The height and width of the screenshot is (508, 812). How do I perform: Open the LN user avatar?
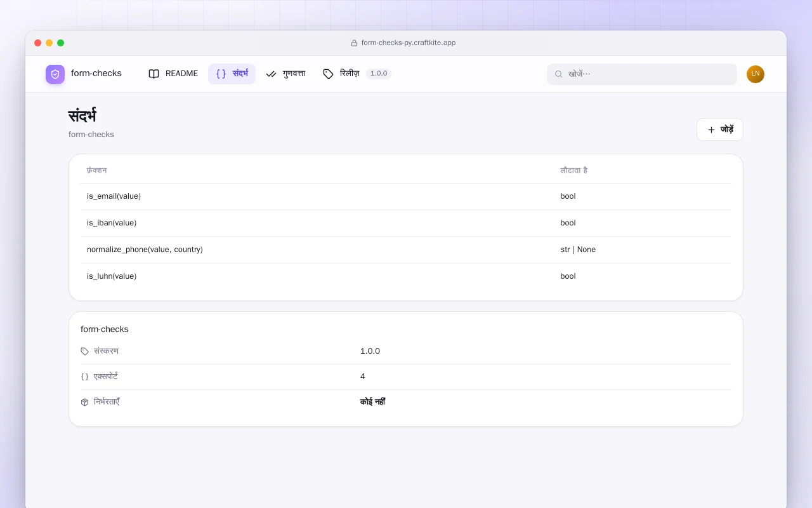(756, 74)
